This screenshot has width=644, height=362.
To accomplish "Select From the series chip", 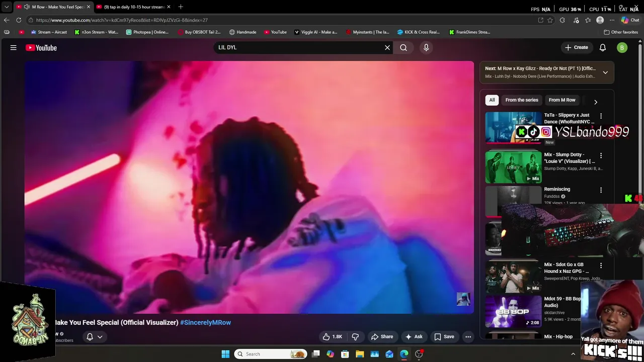I will tap(522, 100).
